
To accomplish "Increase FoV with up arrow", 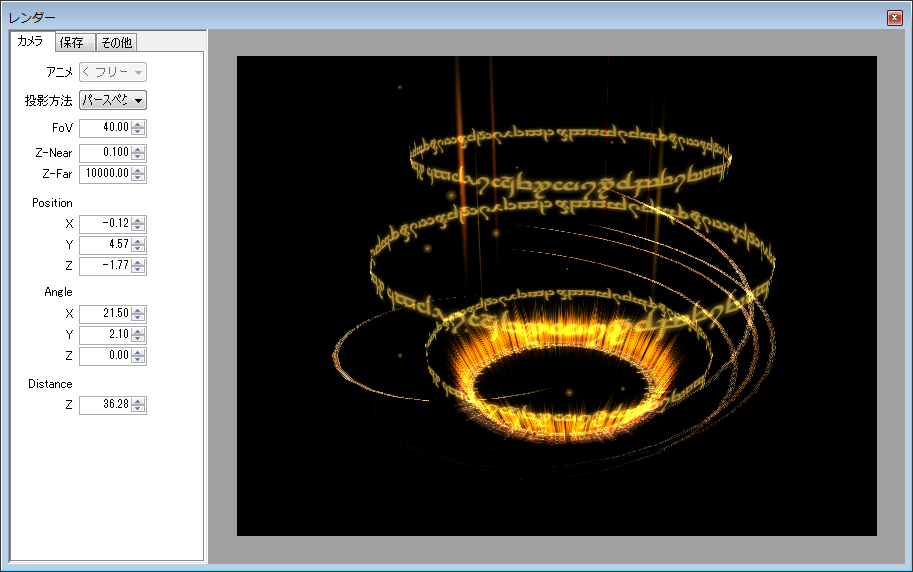I will point(138,124).
